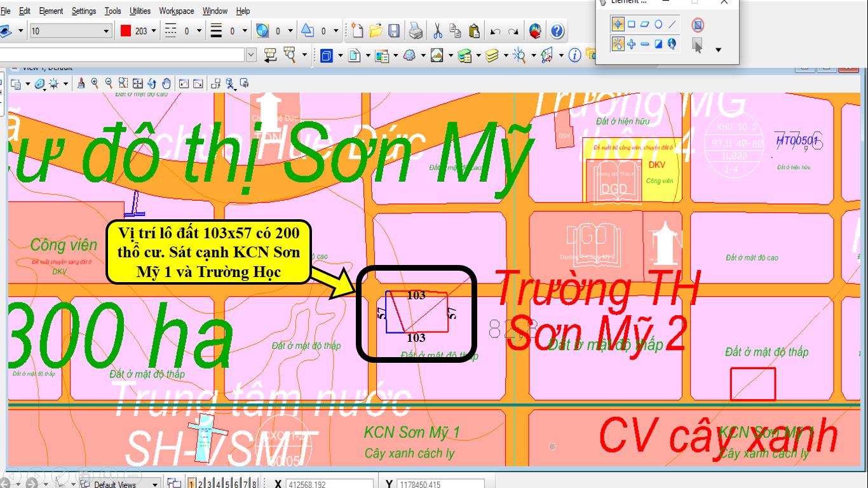Image resolution: width=868 pixels, height=488 pixels.
Task: Toggle view 1 button in status bar
Action: [192, 484]
